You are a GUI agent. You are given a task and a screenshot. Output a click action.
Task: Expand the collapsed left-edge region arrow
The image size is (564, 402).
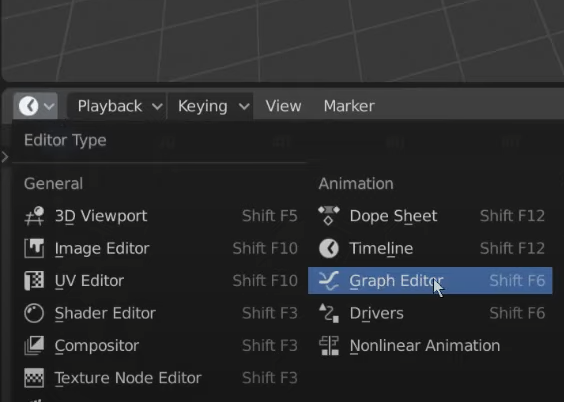pos(5,157)
